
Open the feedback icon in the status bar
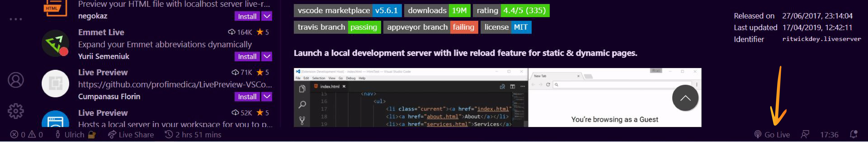pyautogui.click(x=805, y=135)
